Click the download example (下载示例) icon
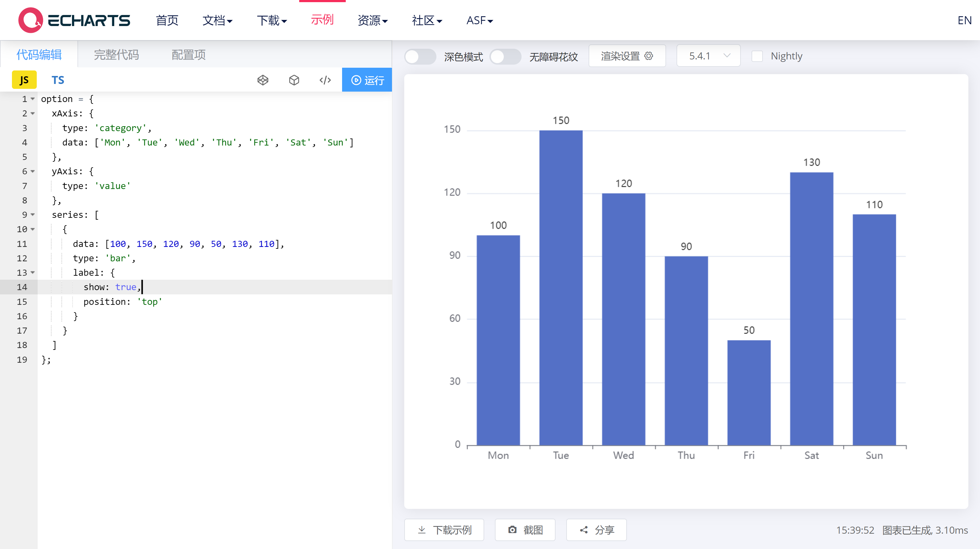 coord(443,530)
